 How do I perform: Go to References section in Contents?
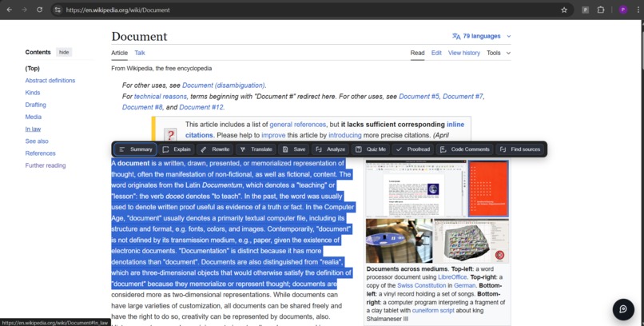40,153
